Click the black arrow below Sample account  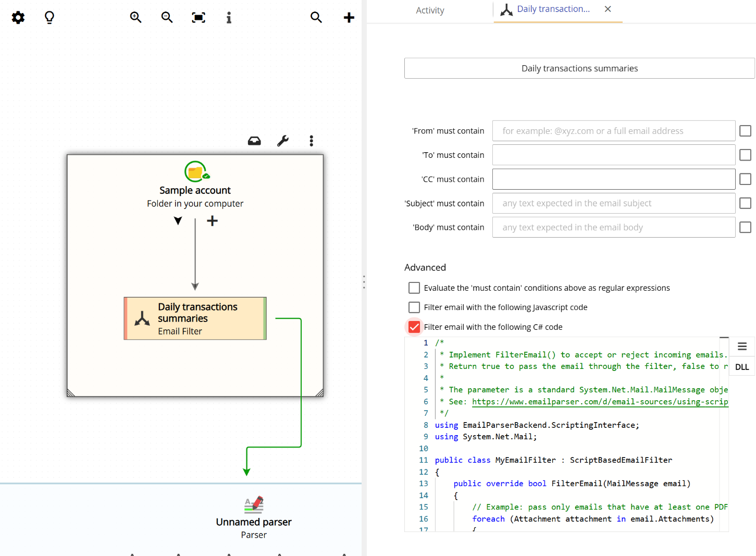coord(178,220)
